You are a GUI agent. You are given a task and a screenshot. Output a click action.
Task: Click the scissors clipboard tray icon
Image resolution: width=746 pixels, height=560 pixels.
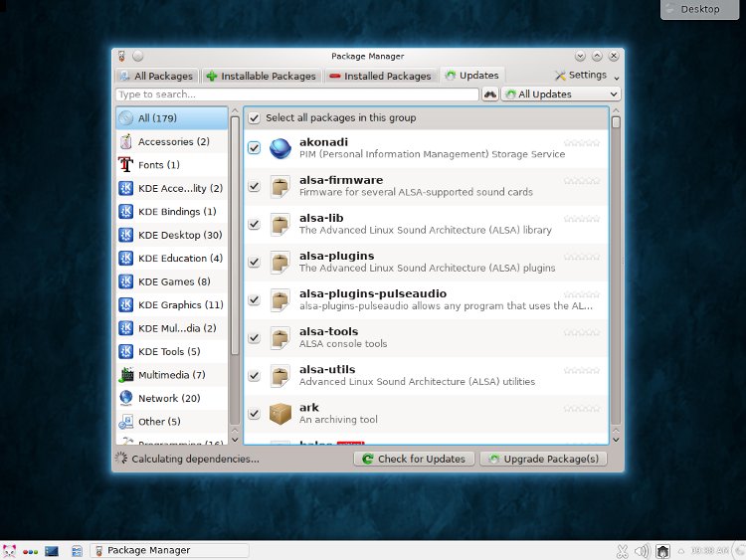[622, 550]
